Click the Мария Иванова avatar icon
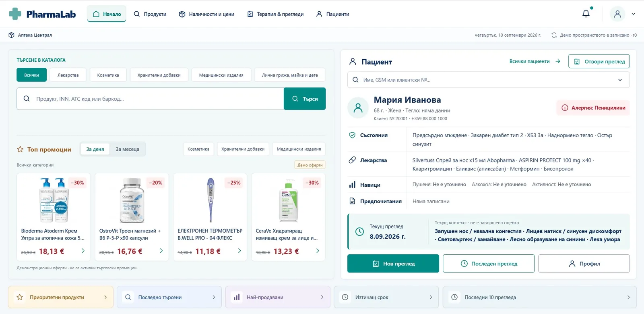This screenshot has height=314, width=644. [358, 108]
